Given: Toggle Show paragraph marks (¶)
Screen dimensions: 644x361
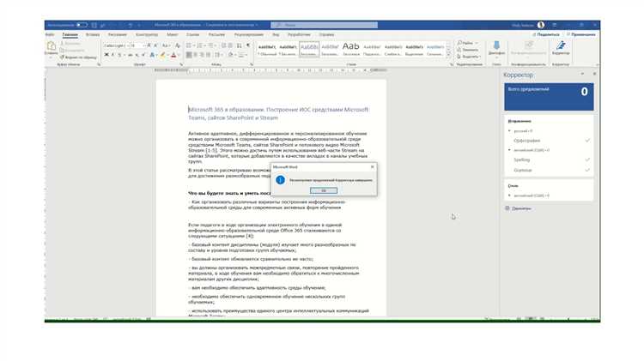Looking at the screenshot, I should tap(248, 45).
